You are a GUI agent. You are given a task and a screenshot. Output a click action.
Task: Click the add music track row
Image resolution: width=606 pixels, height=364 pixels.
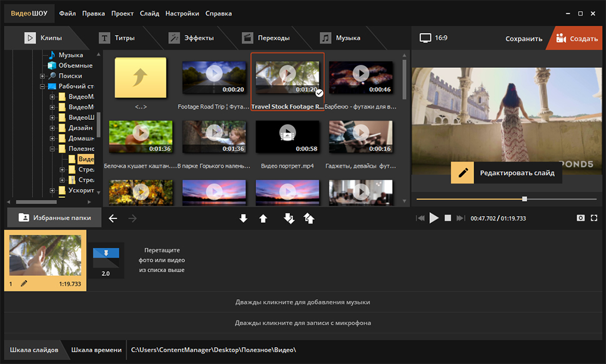pos(302,302)
